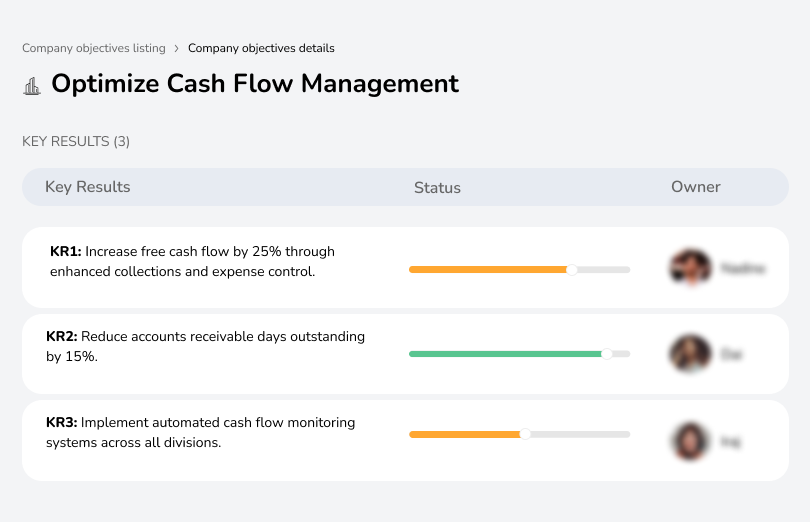Viewport: 810px width, 522px height.
Task: Open KR2 reduce accounts receivable description
Action: [205, 346]
